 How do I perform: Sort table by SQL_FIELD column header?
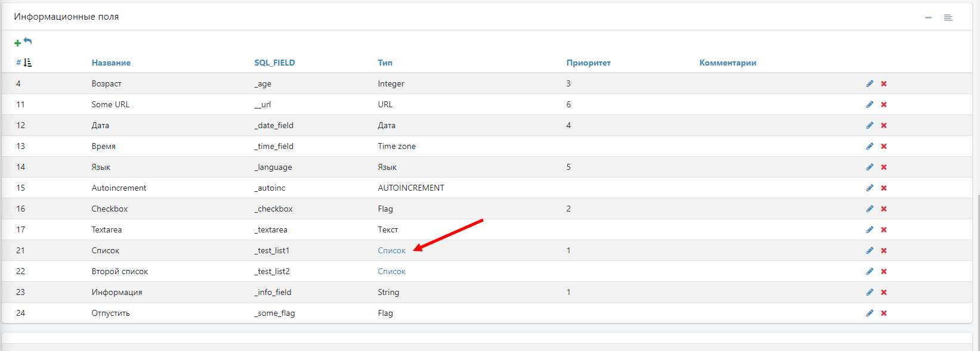point(274,63)
